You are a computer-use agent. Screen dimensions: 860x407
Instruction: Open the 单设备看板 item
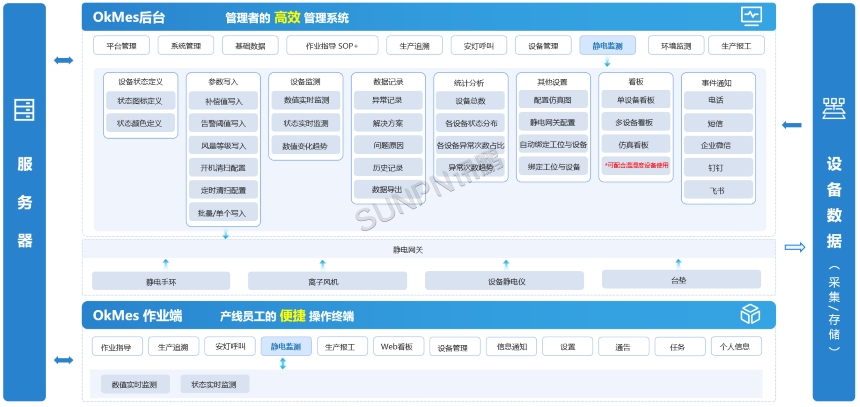click(636, 99)
